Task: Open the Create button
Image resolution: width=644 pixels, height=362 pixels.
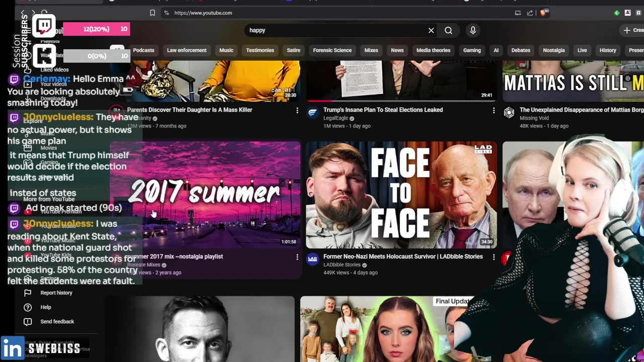Action: tap(633, 30)
